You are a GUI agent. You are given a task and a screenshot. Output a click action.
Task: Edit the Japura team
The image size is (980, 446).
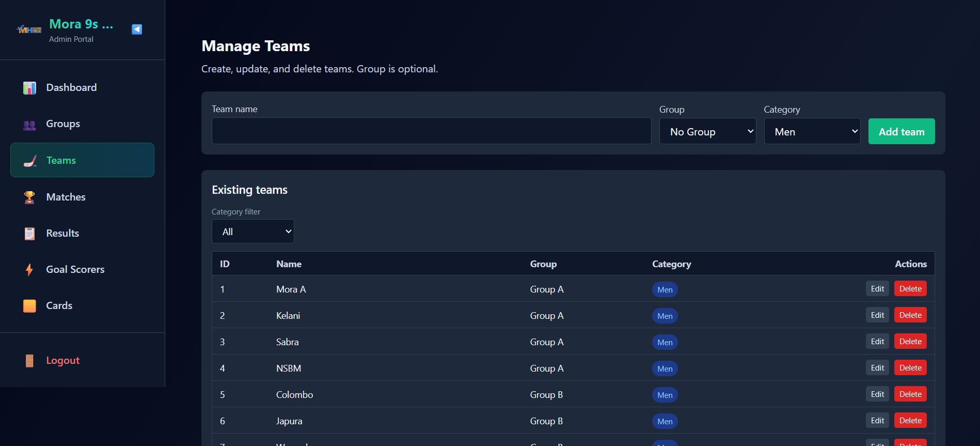[x=877, y=421]
